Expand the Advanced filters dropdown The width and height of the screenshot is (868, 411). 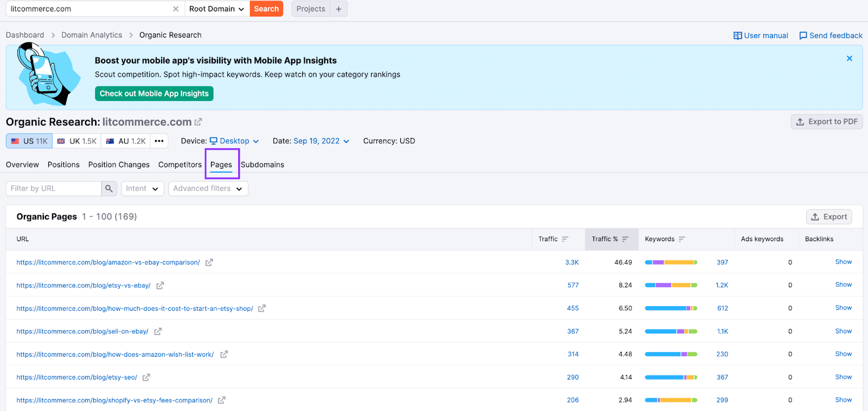tap(208, 188)
